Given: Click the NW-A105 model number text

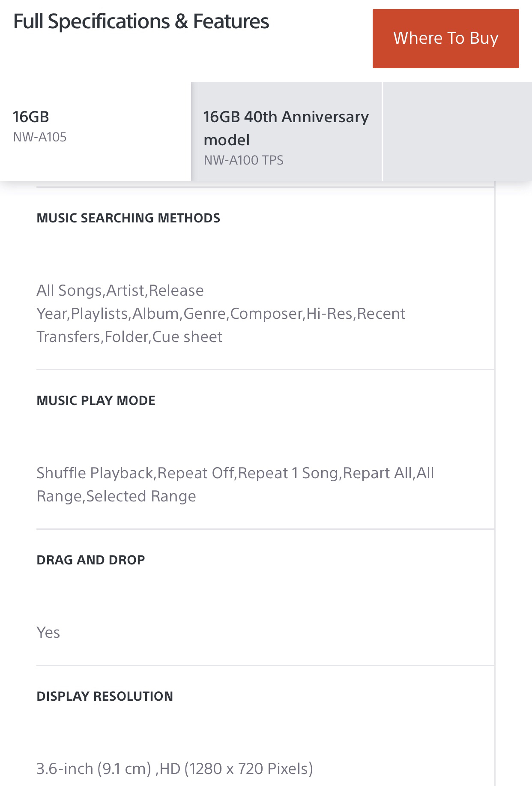Looking at the screenshot, I should coord(40,138).
